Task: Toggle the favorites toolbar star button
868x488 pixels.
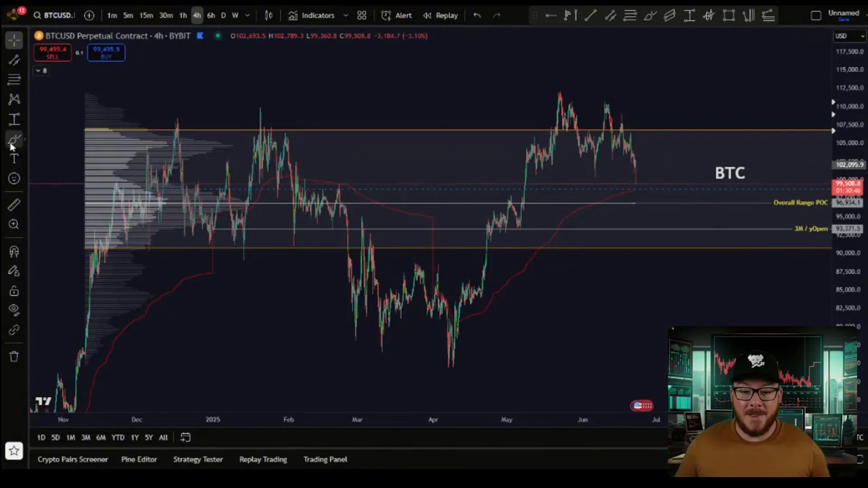Action: (x=14, y=450)
